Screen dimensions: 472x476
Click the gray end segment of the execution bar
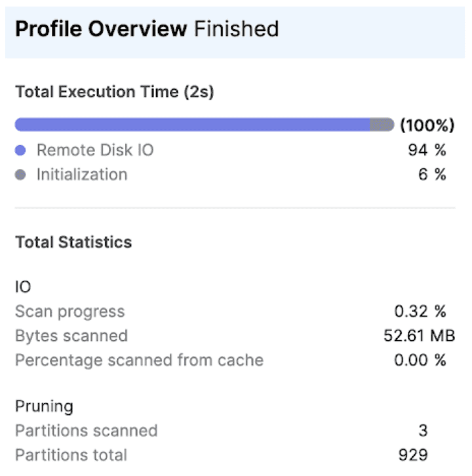(382, 125)
